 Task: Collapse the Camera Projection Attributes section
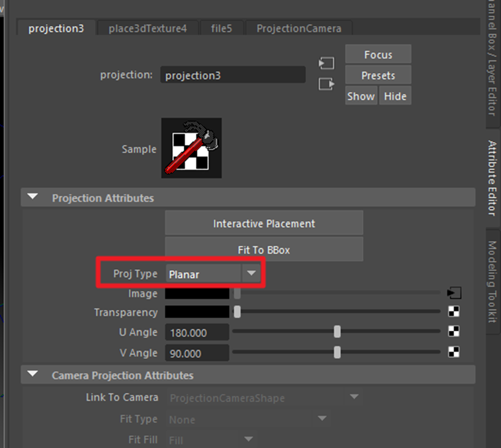click(x=33, y=374)
